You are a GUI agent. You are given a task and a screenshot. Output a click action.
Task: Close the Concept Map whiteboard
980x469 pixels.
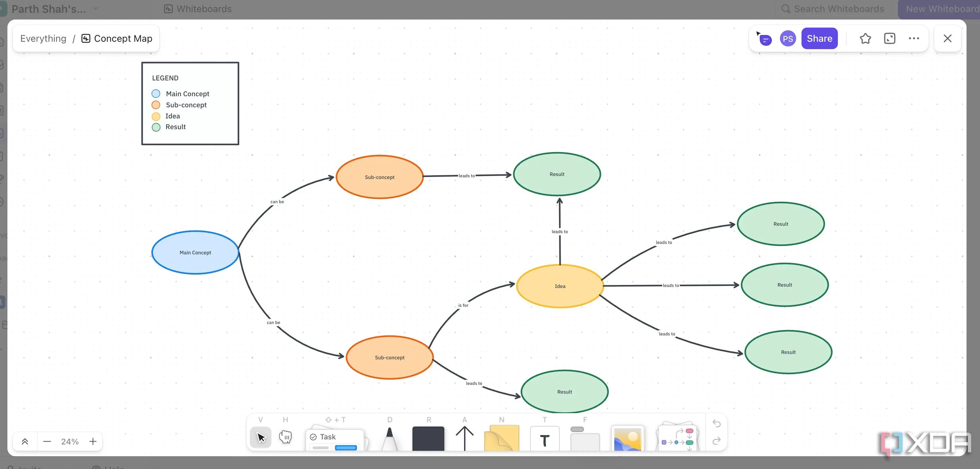click(948, 38)
